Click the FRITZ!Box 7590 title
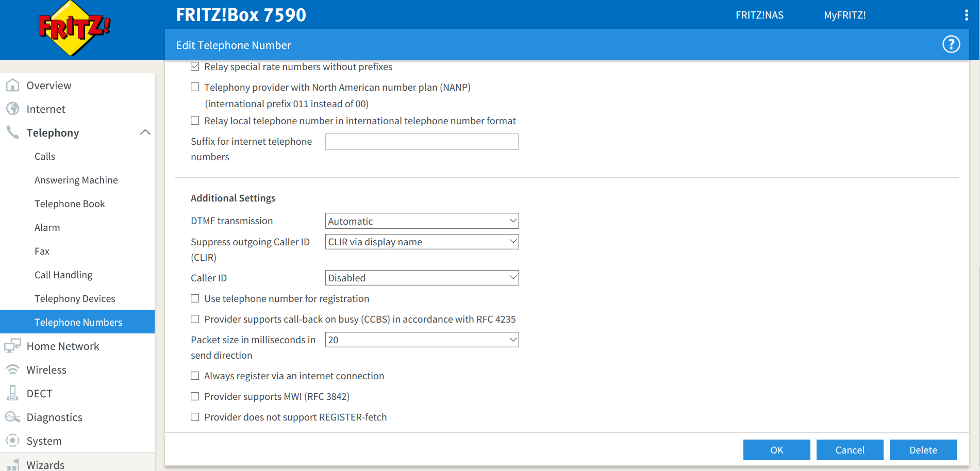Image resolution: width=980 pixels, height=471 pixels. [x=241, y=14]
